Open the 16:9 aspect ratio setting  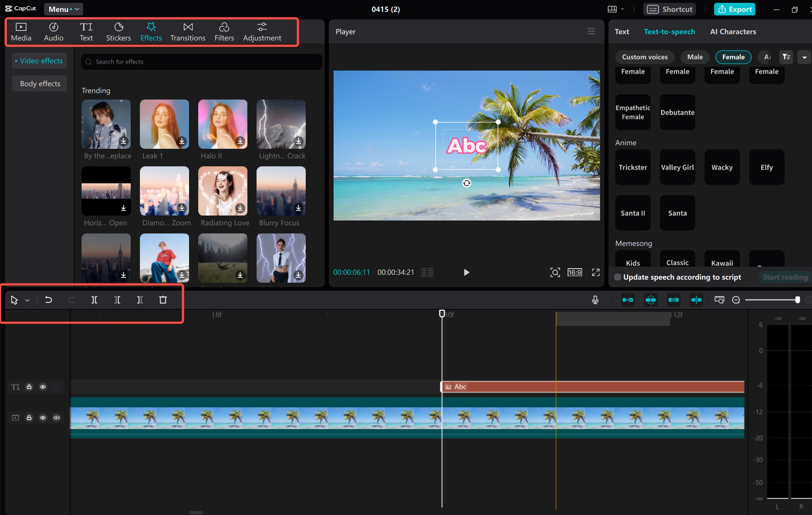coord(574,272)
